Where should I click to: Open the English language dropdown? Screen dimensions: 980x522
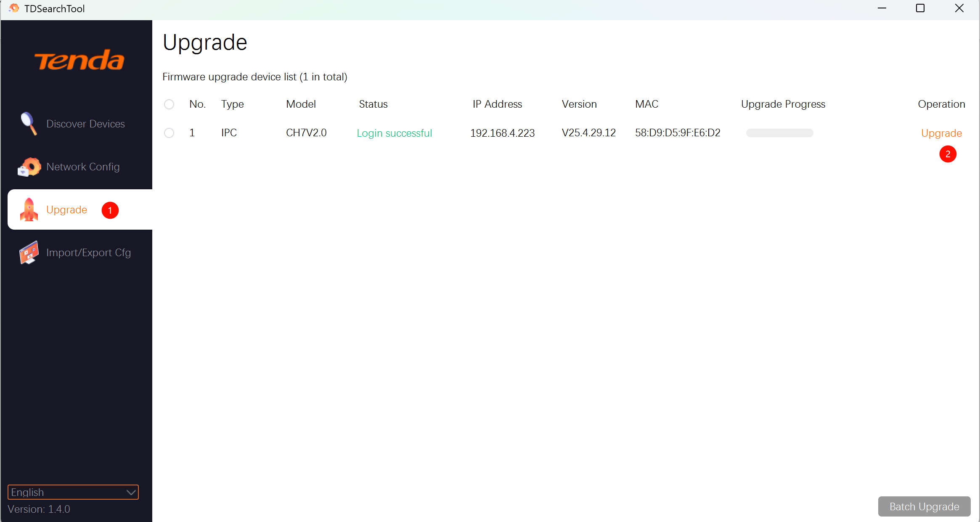[x=67, y=492]
